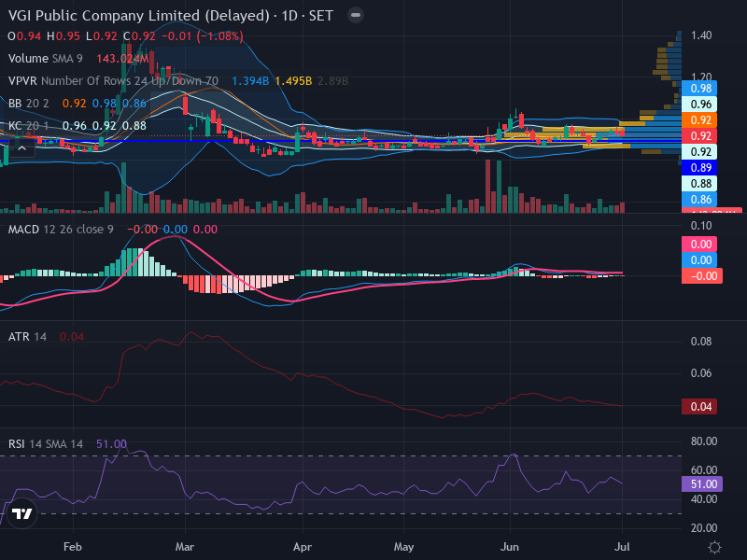Select the MACD 12 26 close 9 legend

(61, 230)
